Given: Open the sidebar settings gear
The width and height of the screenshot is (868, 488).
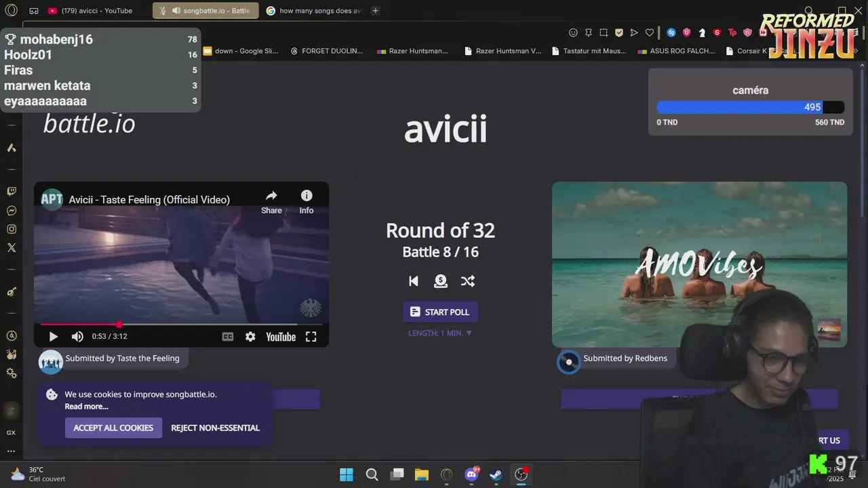Looking at the screenshot, I should pyautogui.click(x=12, y=373).
